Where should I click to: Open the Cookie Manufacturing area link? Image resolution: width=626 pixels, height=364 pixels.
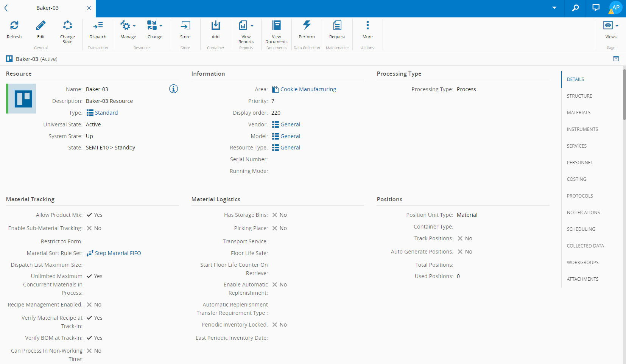click(x=308, y=89)
